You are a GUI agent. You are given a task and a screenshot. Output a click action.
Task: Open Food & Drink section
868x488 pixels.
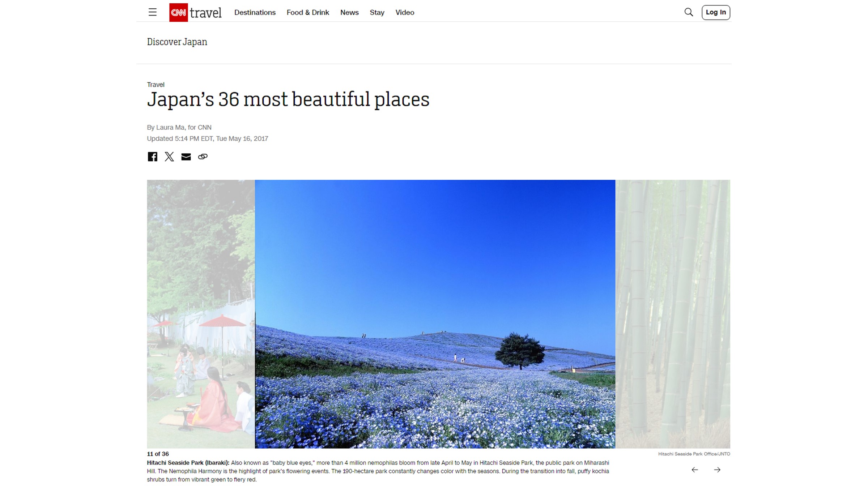pyautogui.click(x=307, y=12)
